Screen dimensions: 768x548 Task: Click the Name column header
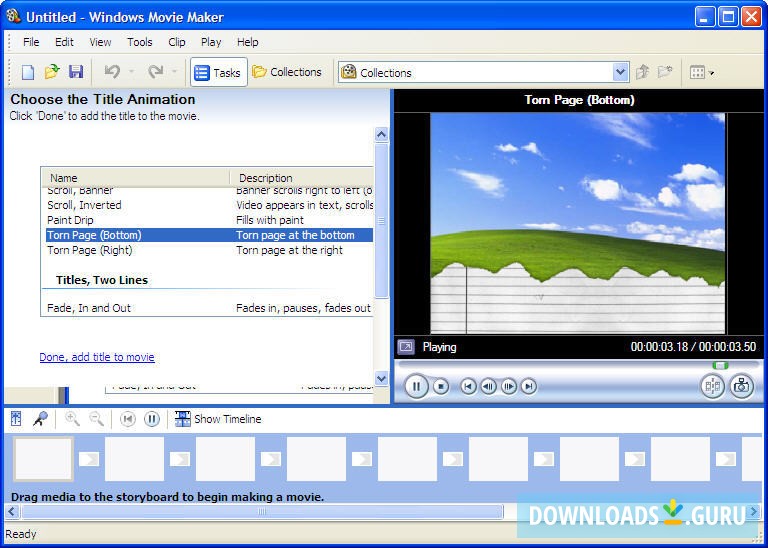135,178
